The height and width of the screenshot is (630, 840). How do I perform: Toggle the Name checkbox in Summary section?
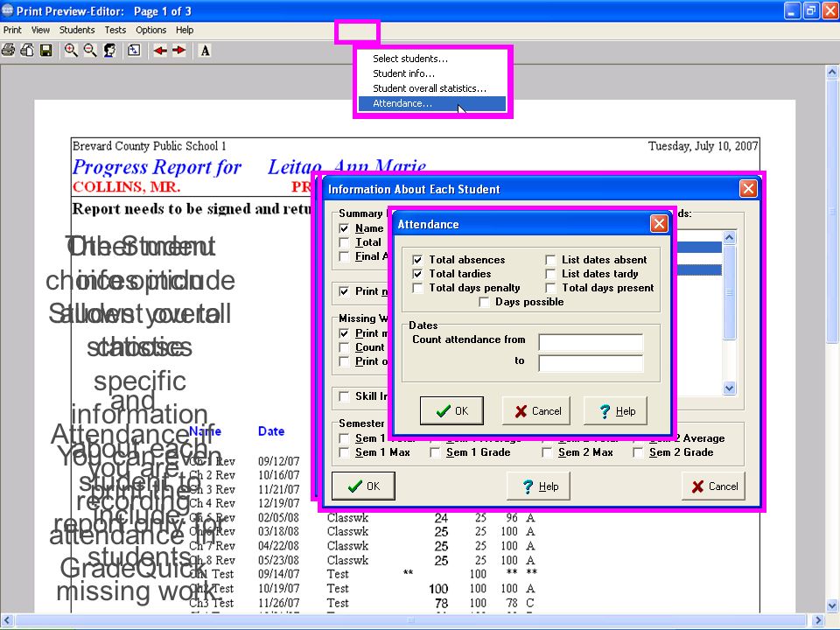(344, 228)
